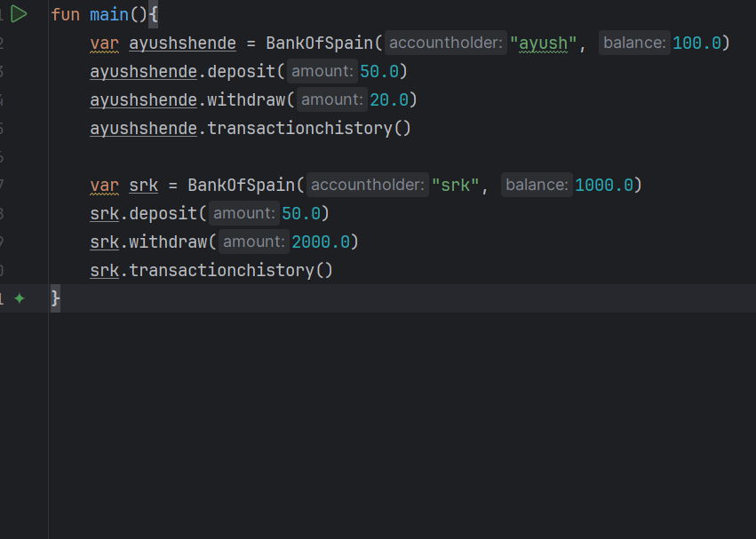Screen dimensions: 756x539
Task: Click 'srk' receiver on srk.withdraw line
Action: pyautogui.click(x=104, y=242)
